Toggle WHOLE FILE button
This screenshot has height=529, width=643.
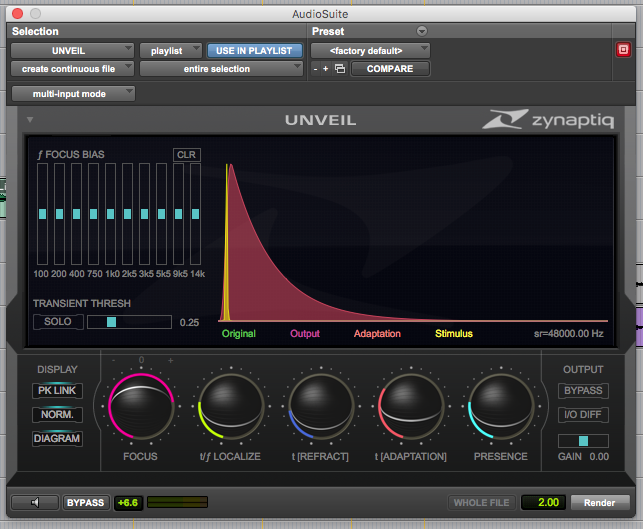click(481, 502)
